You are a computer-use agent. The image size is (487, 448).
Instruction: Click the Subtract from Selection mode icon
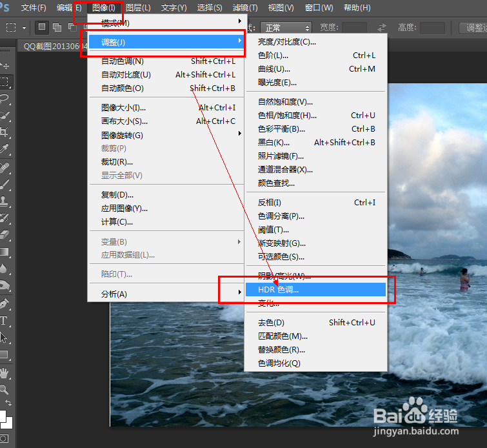pyautogui.click(x=73, y=28)
